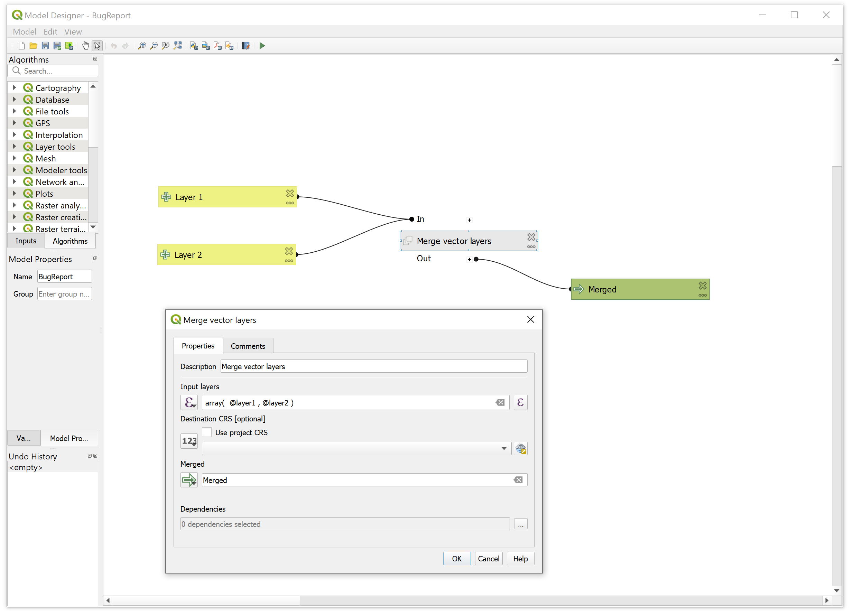Open the Model menu
854x616 pixels.
coord(24,31)
